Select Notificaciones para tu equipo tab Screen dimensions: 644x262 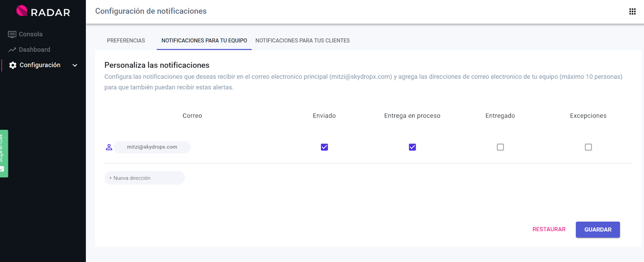(x=204, y=41)
